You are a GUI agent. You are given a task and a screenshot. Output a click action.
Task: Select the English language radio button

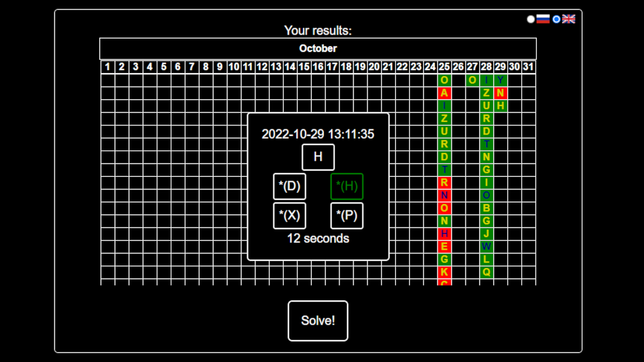point(556,19)
